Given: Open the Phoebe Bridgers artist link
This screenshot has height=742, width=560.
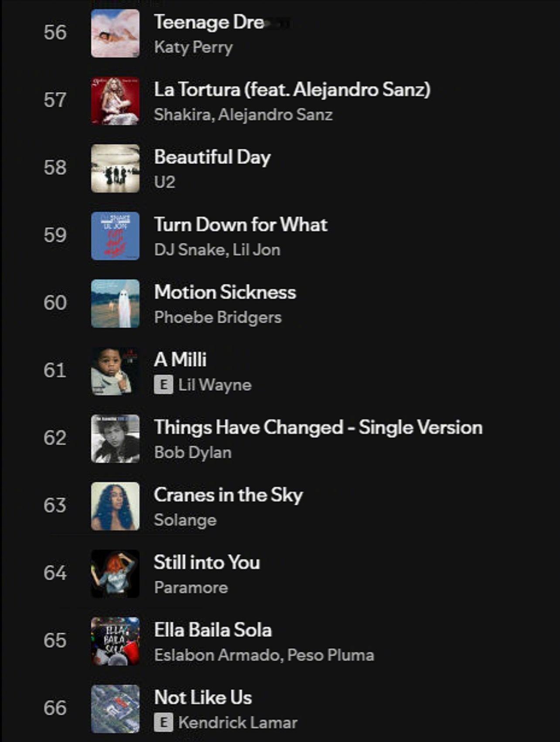Looking at the screenshot, I should point(218,318).
